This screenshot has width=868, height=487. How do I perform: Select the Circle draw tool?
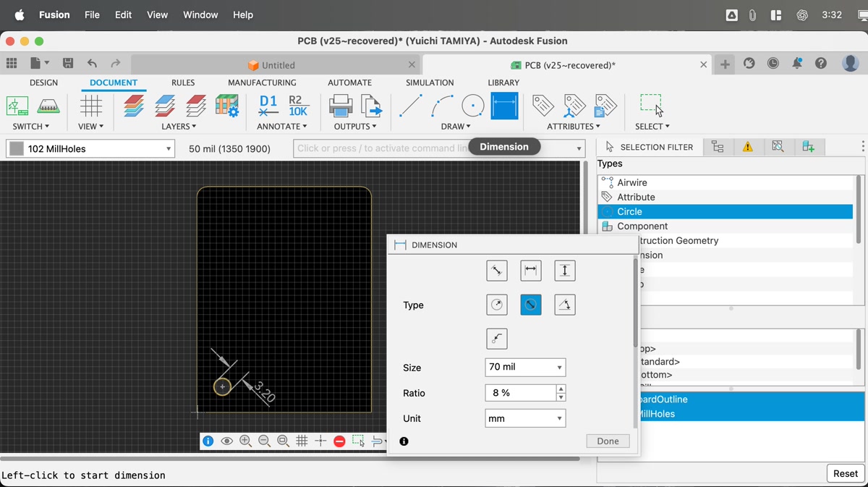(473, 106)
